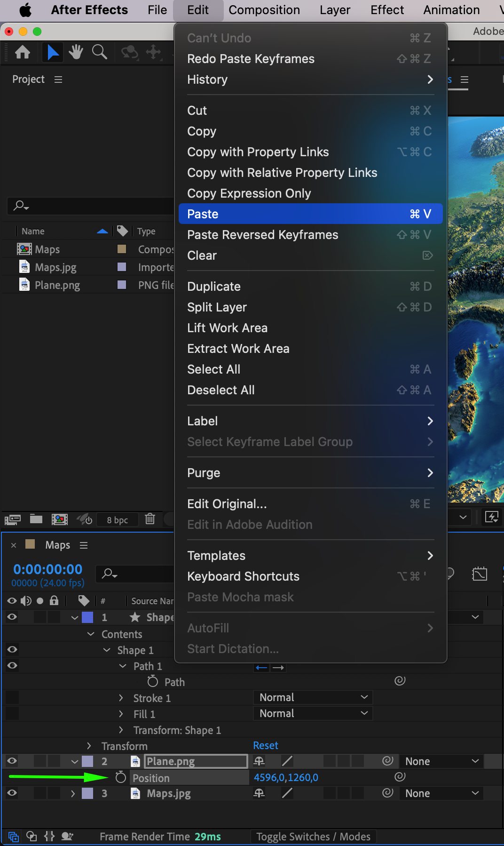Toggle visibility of Maps.jpg layer
Screen dimensions: 504x846
(x=12, y=793)
